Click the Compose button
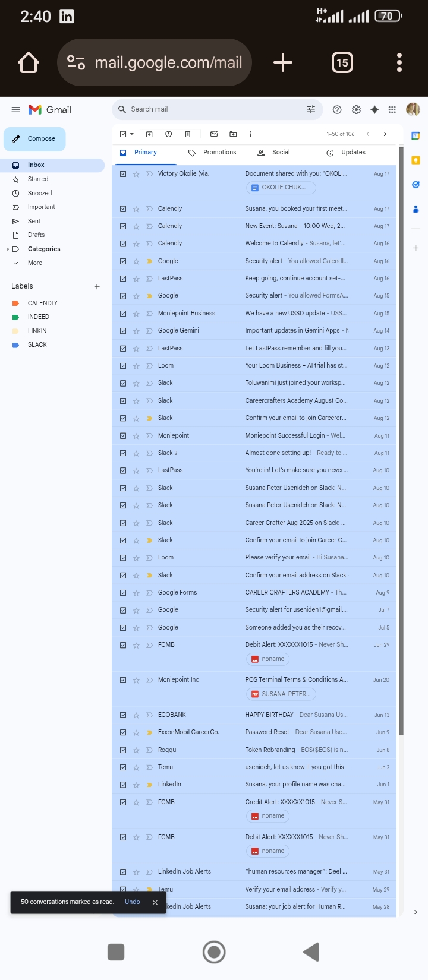The height and width of the screenshot is (980, 428). pyautogui.click(x=34, y=139)
